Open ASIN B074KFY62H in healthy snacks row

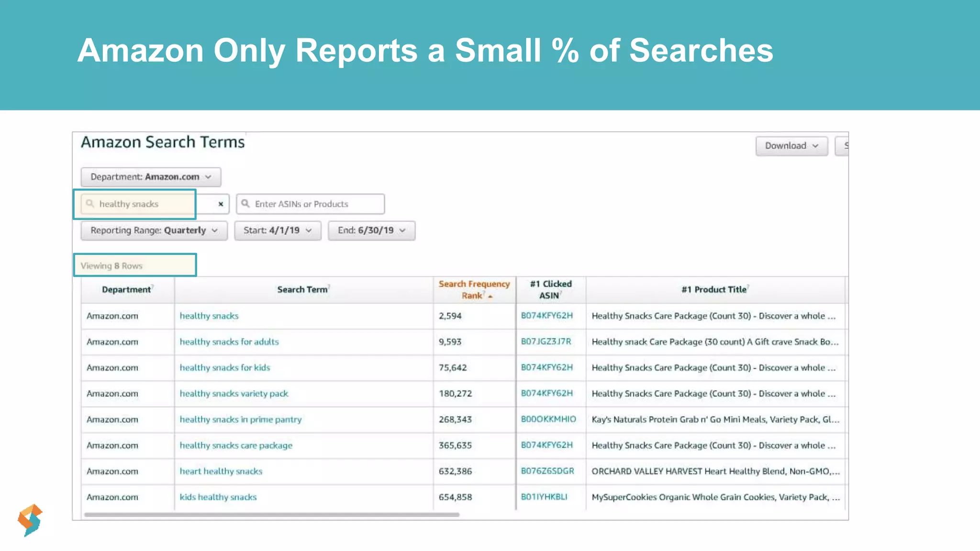[x=547, y=316]
